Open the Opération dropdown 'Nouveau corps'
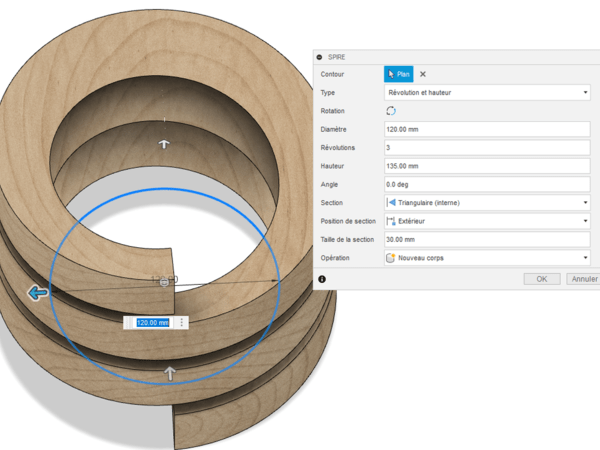600x450 pixels. tap(488, 257)
